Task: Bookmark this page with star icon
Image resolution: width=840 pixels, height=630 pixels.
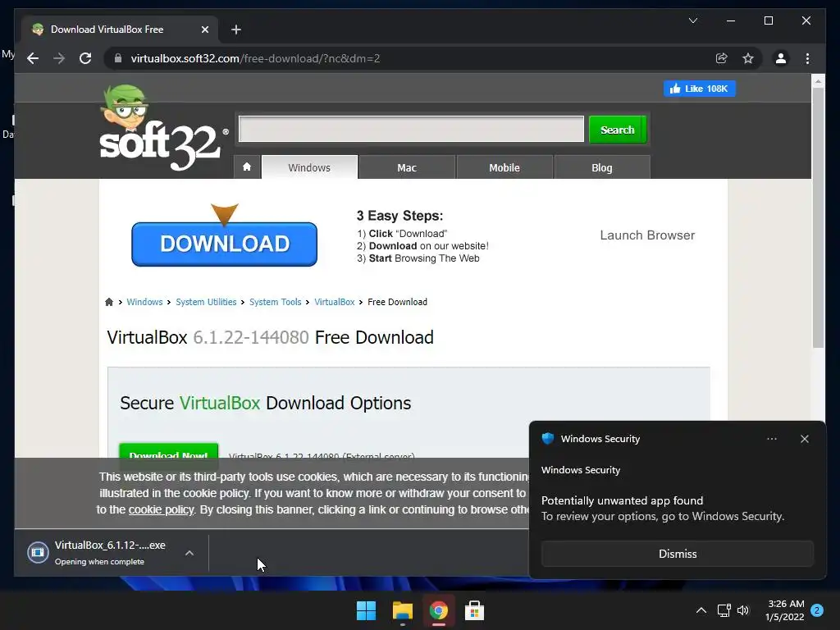Action: click(x=748, y=58)
